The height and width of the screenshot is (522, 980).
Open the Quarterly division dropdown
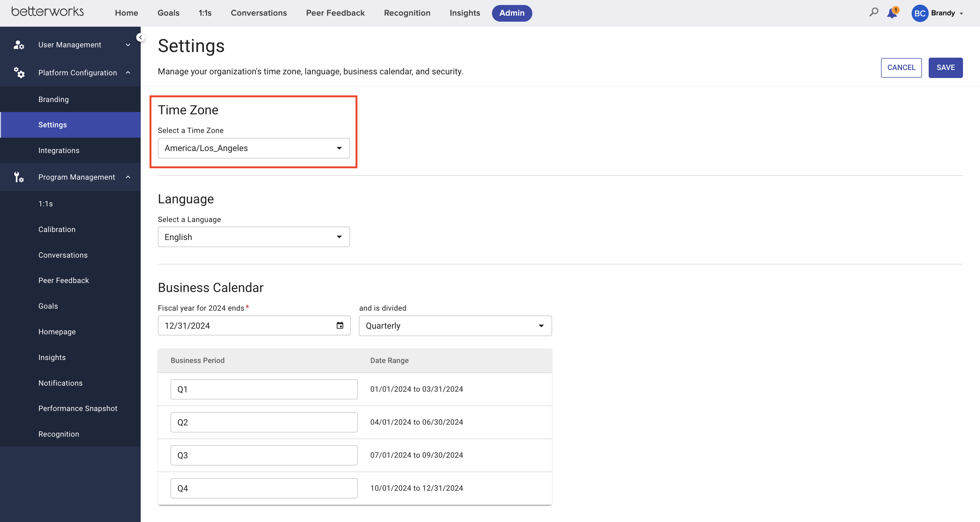pos(455,326)
